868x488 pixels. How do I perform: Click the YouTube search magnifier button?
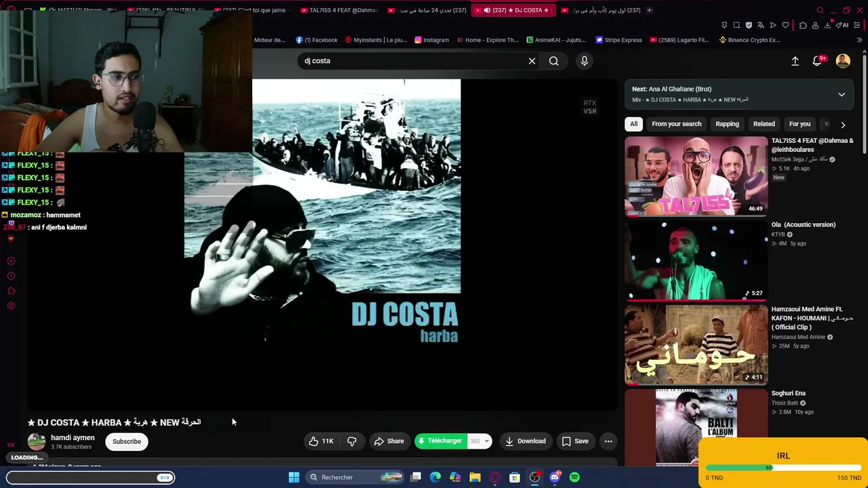(554, 61)
